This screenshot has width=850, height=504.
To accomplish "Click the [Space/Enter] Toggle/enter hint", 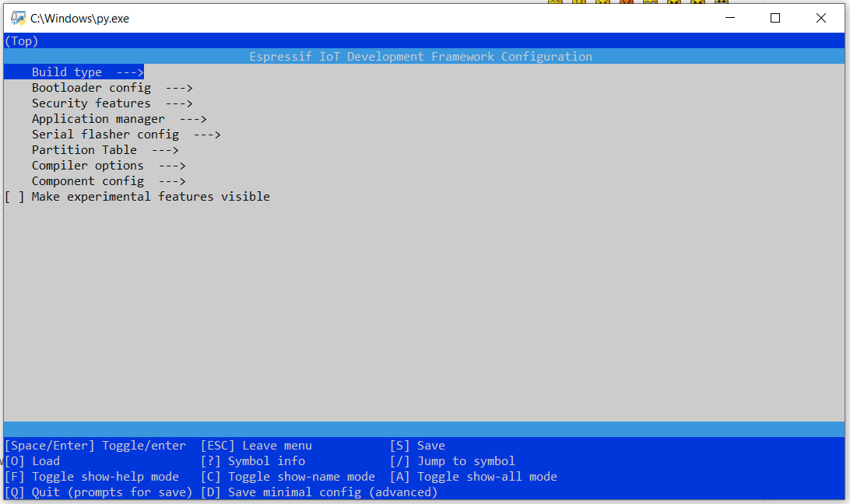I will click(x=96, y=446).
